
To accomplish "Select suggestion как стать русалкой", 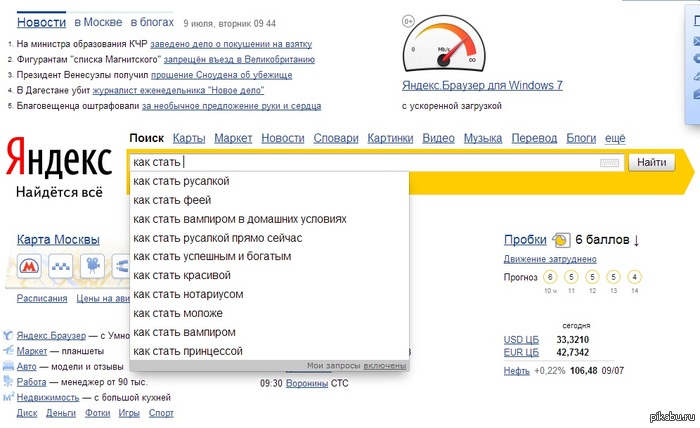I will [x=269, y=181].
